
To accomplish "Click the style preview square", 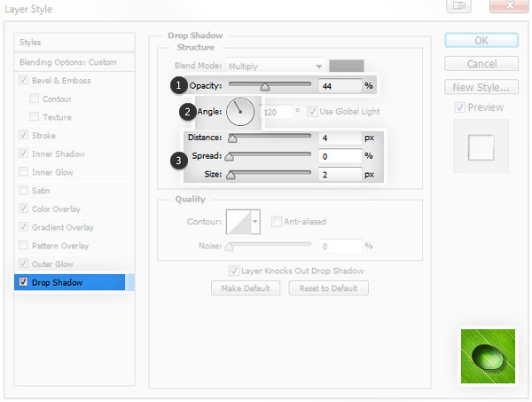I will click(x=481, y=147).
